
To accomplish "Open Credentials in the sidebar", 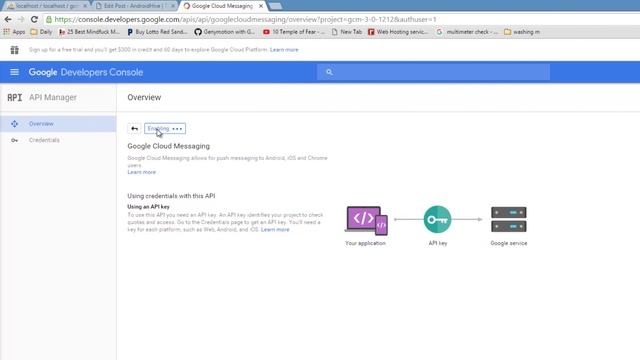I will tap(58, 140).
